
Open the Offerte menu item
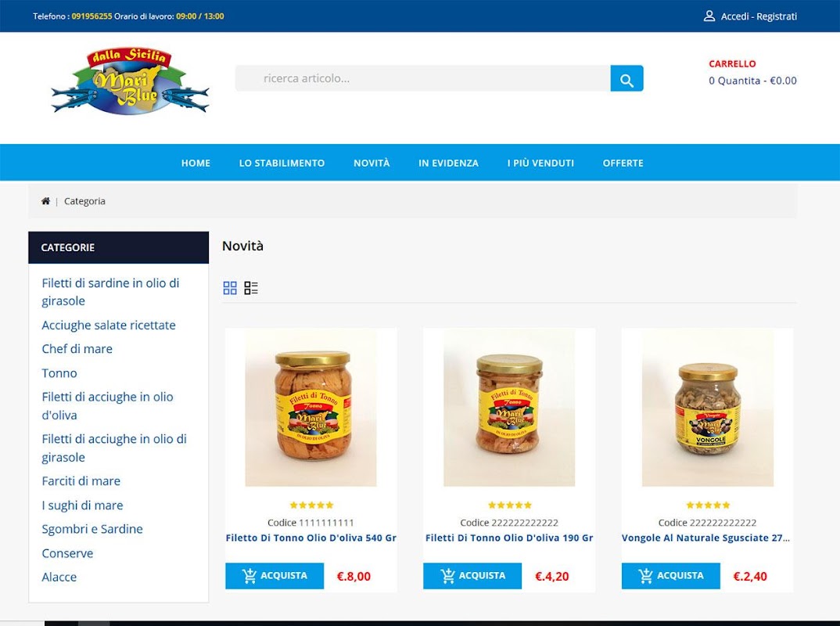click(x=623, y=163)
